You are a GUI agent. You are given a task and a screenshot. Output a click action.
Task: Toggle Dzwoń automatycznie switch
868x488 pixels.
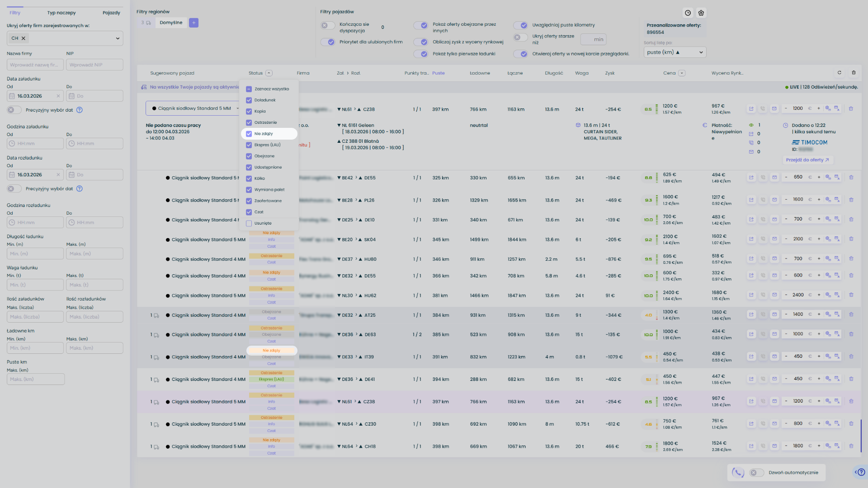(x=756, y=473)
